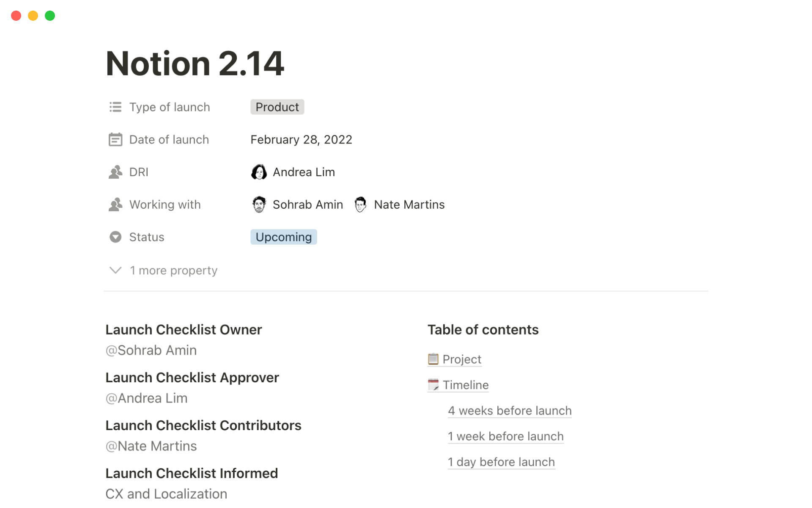Click the Date of launch calendar icon

point(115,140)
